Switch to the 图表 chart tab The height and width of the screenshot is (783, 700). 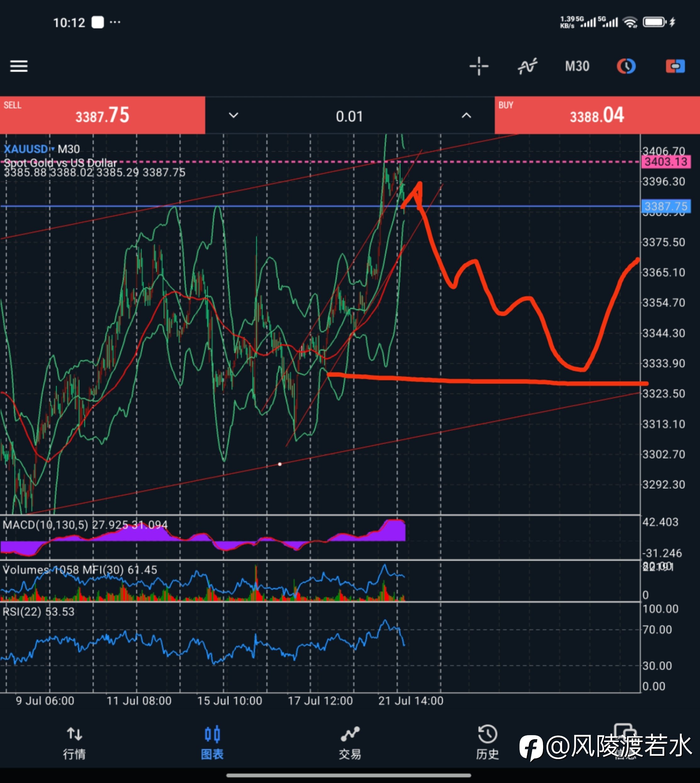coord(212,743)
